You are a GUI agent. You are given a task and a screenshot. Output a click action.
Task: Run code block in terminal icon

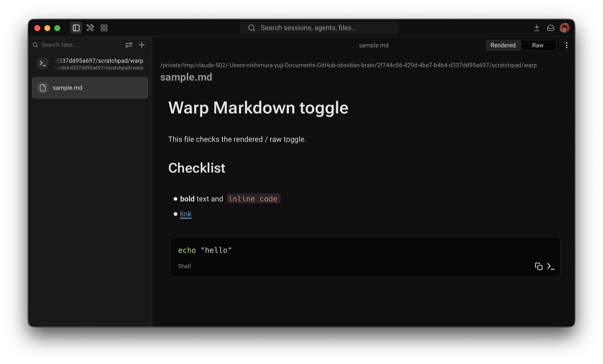tap(551, 266)
